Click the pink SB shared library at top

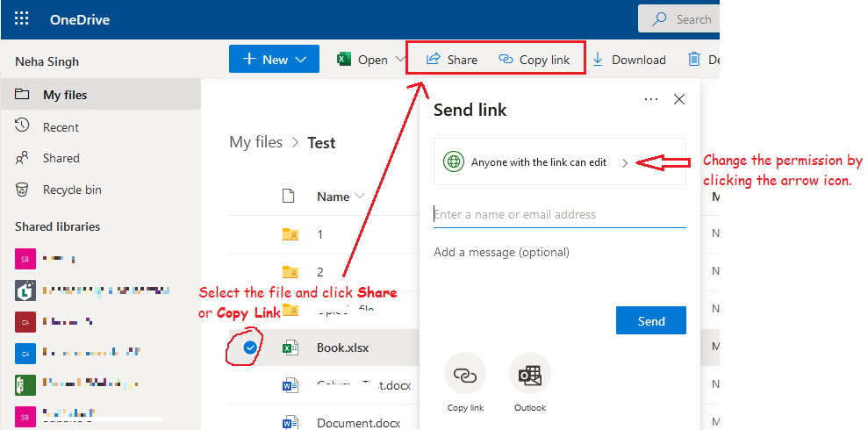(25, 259)
